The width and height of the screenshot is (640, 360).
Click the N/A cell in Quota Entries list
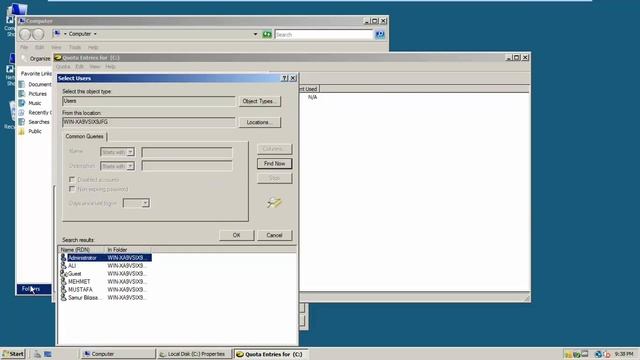312,97
